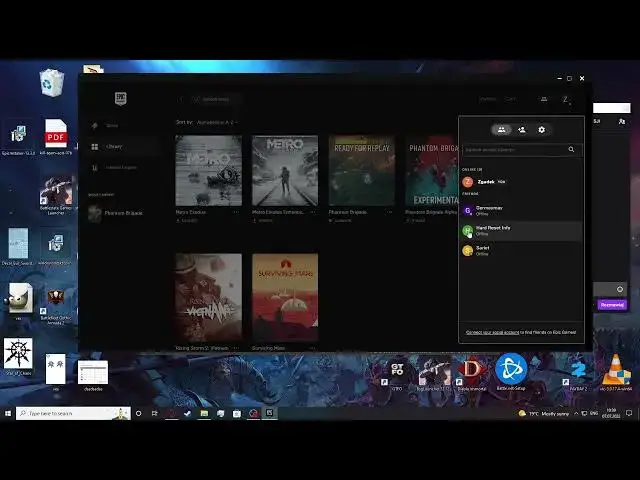The height and width of the screenshot is (480, 640).
Task: Open the Rising Storm 2 Vietnam tile
Action: (209, 297)
